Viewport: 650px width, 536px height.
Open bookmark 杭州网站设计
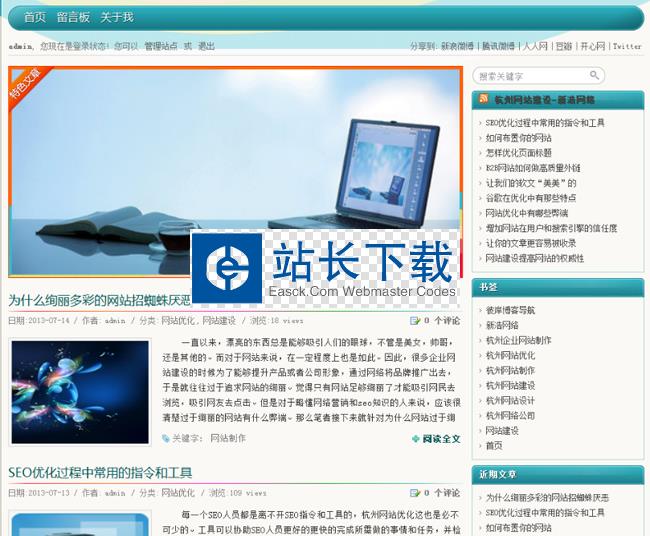click(x=510, y=400)
